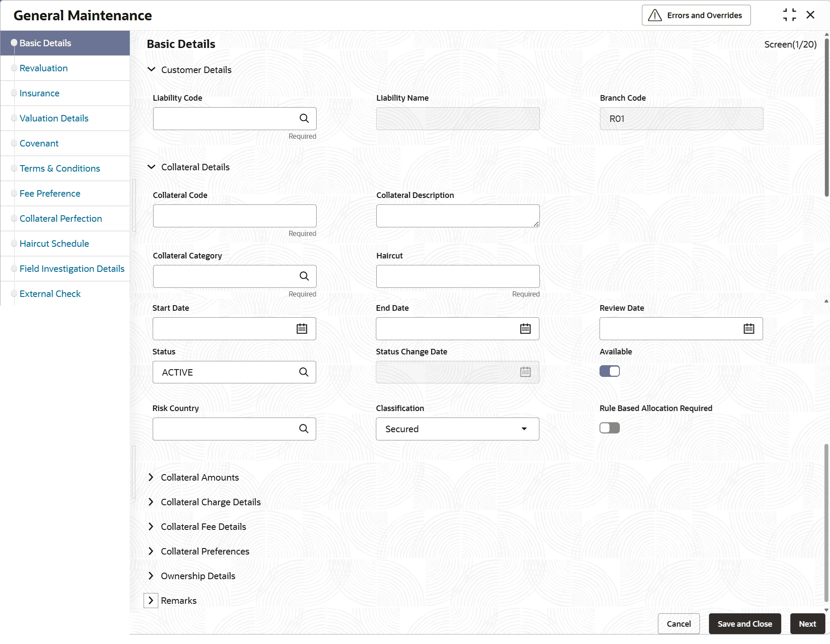The image size is (830, 644).
Task: Open the Collateral Category lookup icon
Action: click(x=304, y=276)
